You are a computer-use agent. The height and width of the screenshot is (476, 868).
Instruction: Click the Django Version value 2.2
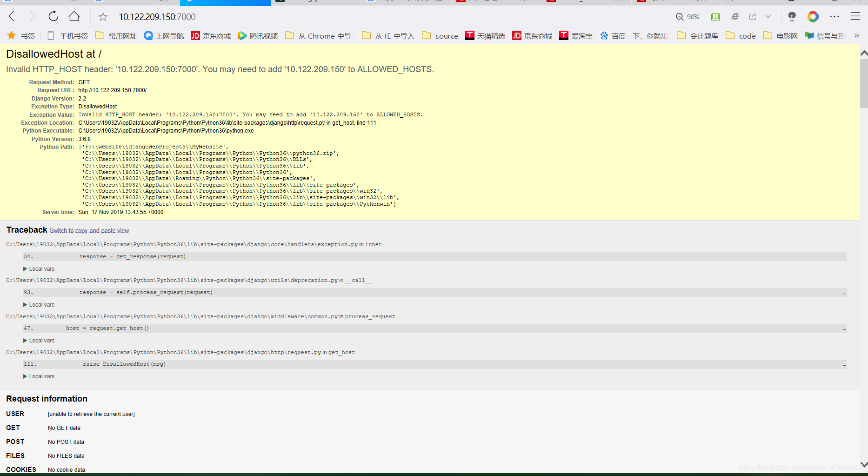82,99
